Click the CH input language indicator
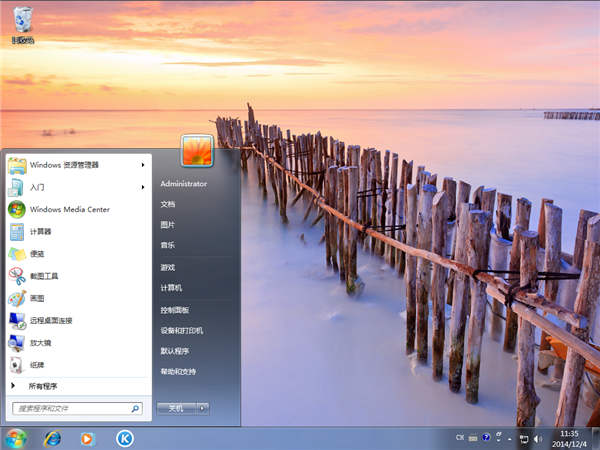600x450 pixels. (x=460, y=437)
